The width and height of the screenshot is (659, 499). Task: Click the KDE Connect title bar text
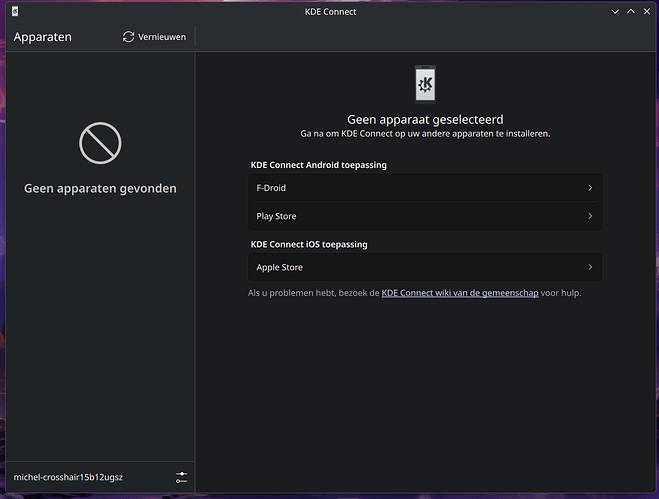pos(330,12)
